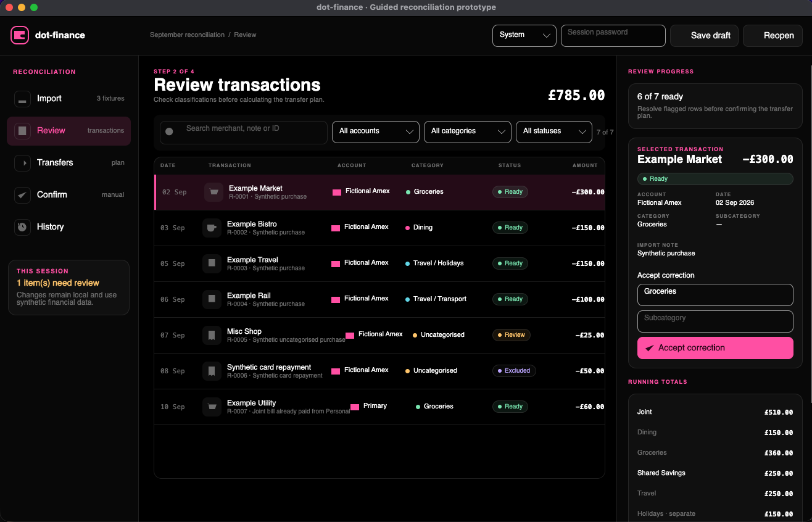Select the Example Bistro transaction name
The height and width of the screenshot is (522, 812).
coord(252,224)
